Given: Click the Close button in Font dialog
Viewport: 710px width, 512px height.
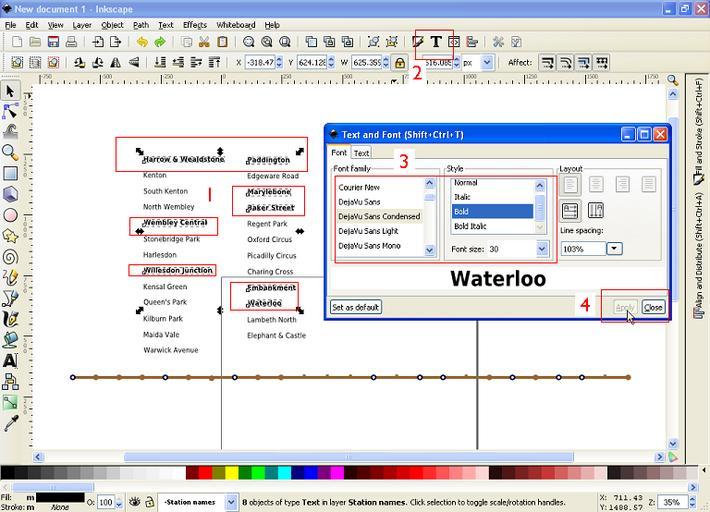Looking at the screenshot, I should tap(653, 307).
